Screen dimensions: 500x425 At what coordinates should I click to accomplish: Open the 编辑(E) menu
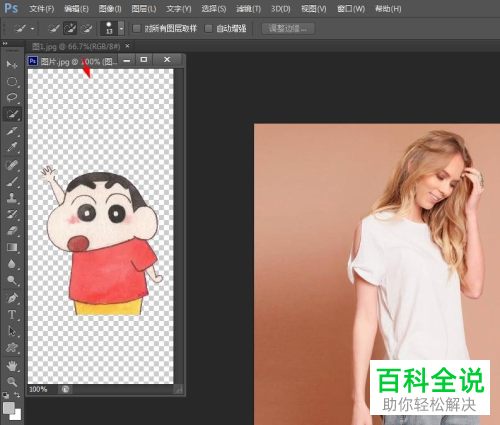coord(76,9)
